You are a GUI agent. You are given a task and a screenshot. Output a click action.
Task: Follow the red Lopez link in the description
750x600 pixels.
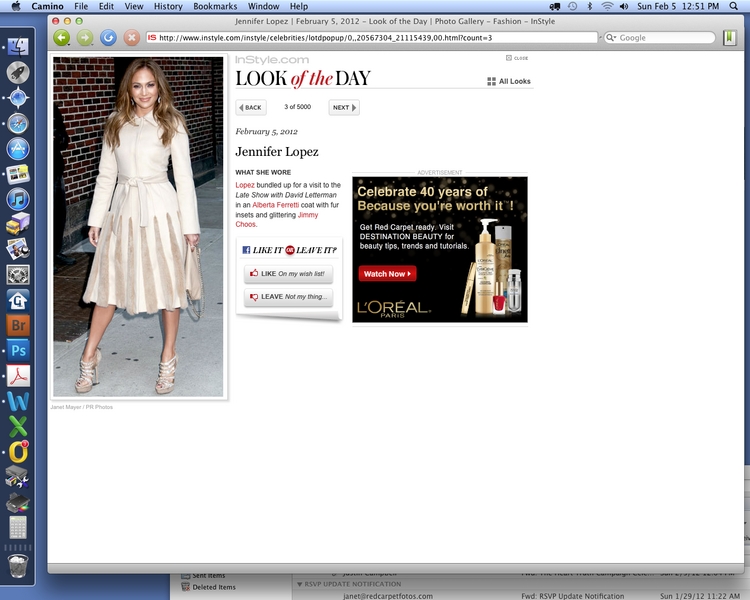pyautogui.click(x=244, y=185)
